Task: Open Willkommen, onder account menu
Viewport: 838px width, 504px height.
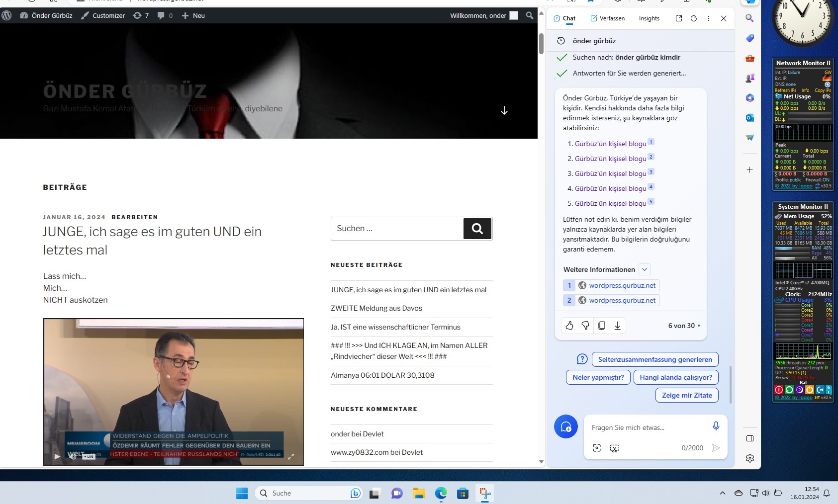Action: [x=484, y=15]
